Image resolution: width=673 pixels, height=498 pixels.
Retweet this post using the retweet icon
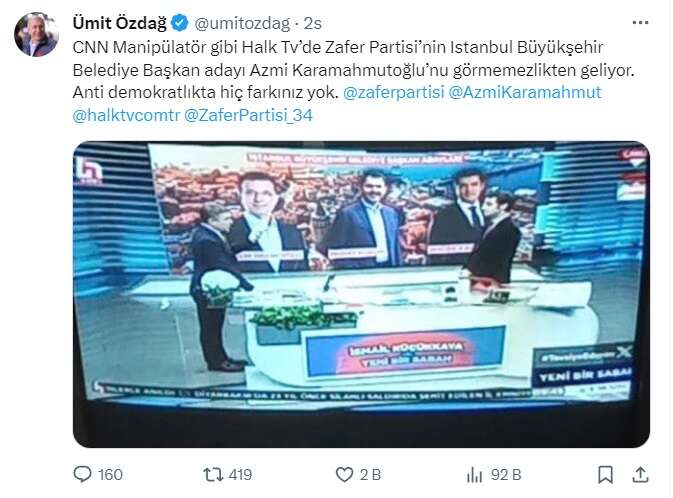tap(213, 475)
